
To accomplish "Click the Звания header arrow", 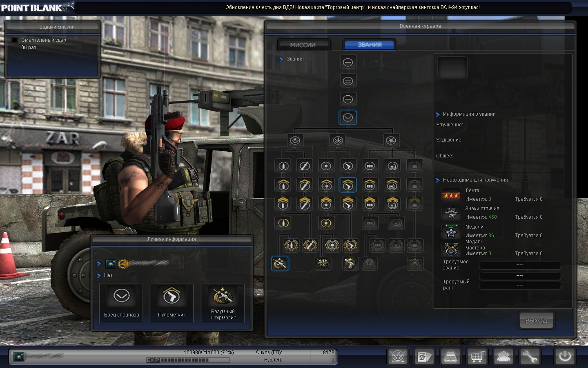I will (x=281, y=59).
